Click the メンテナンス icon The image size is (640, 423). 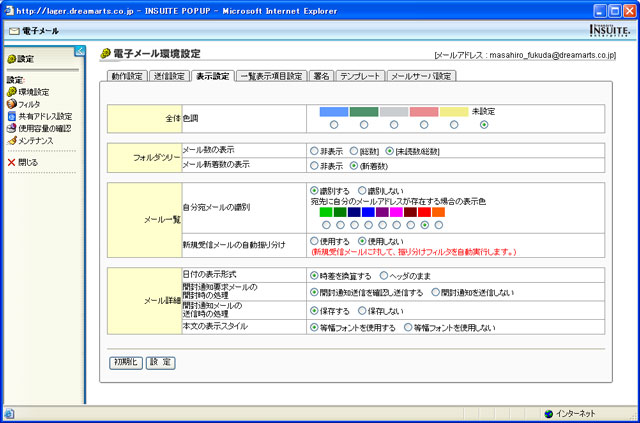12,140
